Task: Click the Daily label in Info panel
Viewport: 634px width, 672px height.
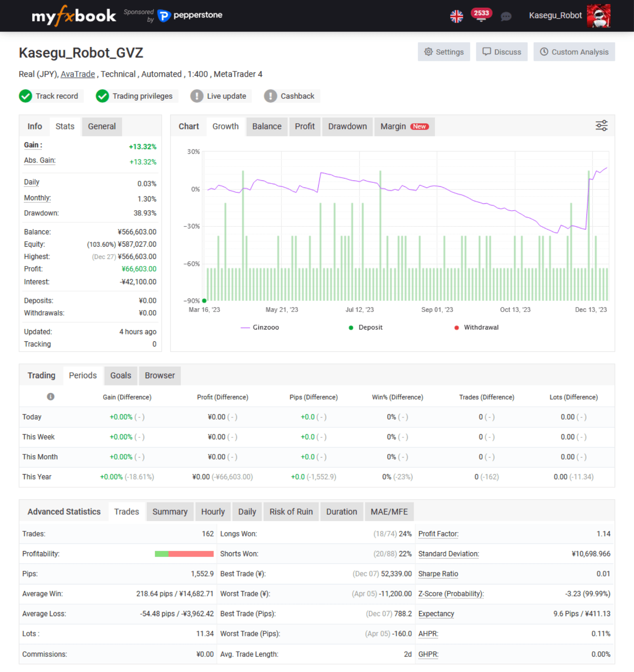Action: tap(32, 182)
